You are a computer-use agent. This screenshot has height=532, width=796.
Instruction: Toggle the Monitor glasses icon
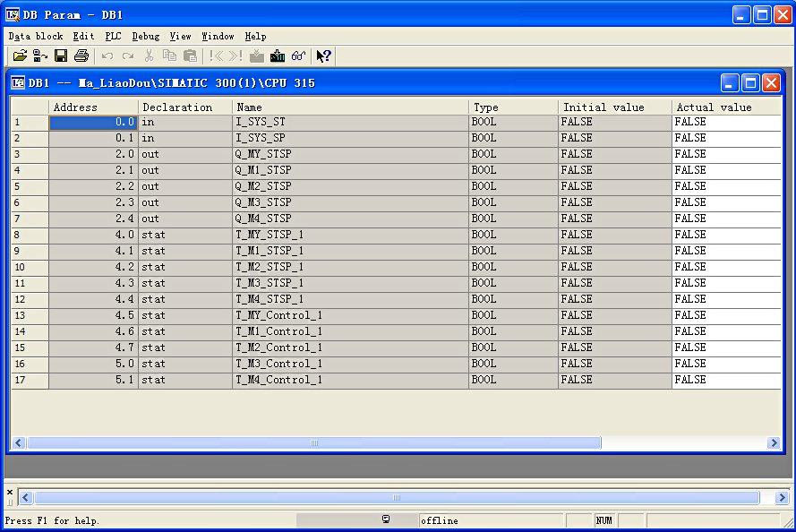point(298,56)
